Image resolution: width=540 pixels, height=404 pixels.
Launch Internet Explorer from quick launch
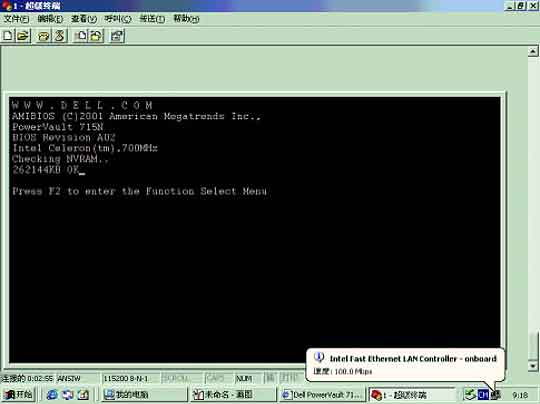[x=52, y=395]
